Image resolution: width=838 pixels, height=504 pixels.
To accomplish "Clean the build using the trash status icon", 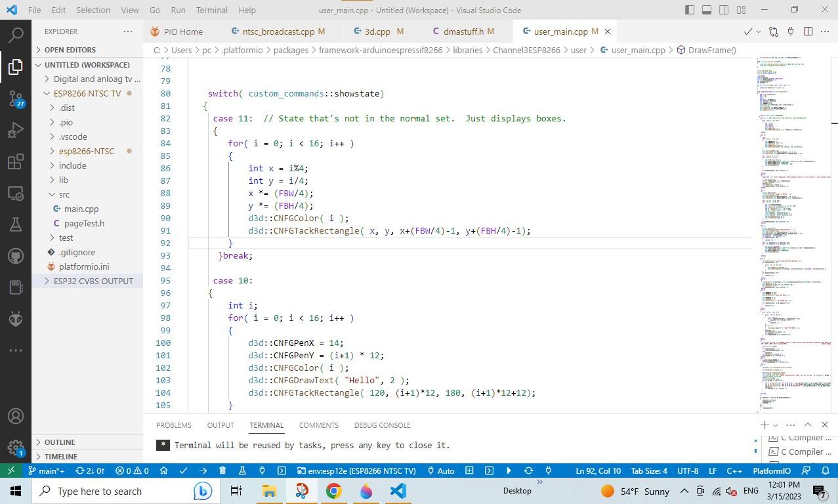I will [x=222, y=471].
